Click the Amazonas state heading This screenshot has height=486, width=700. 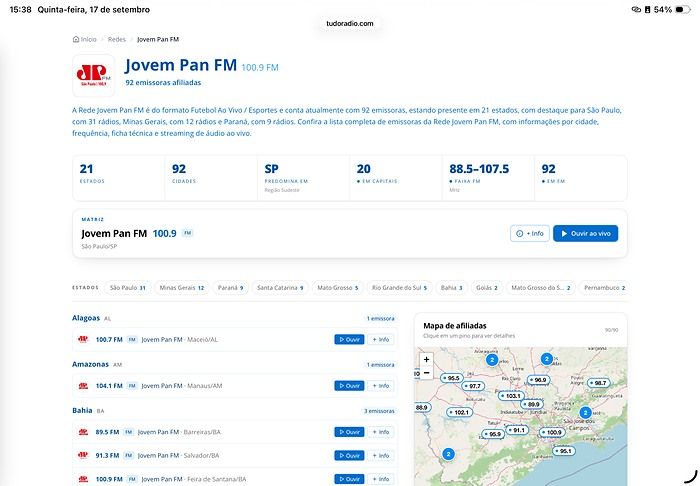pyautogui.click(x=90, y=364)
